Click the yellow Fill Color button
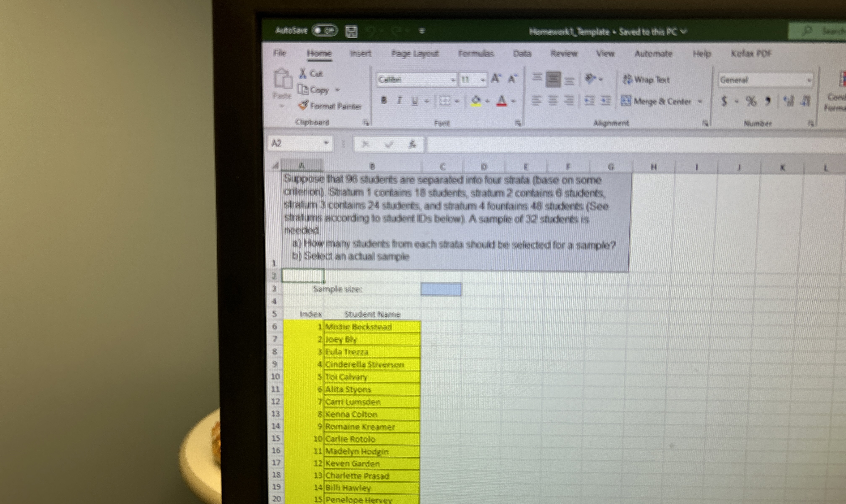Screen dimensions: 846x504 [x=476, y=101]
